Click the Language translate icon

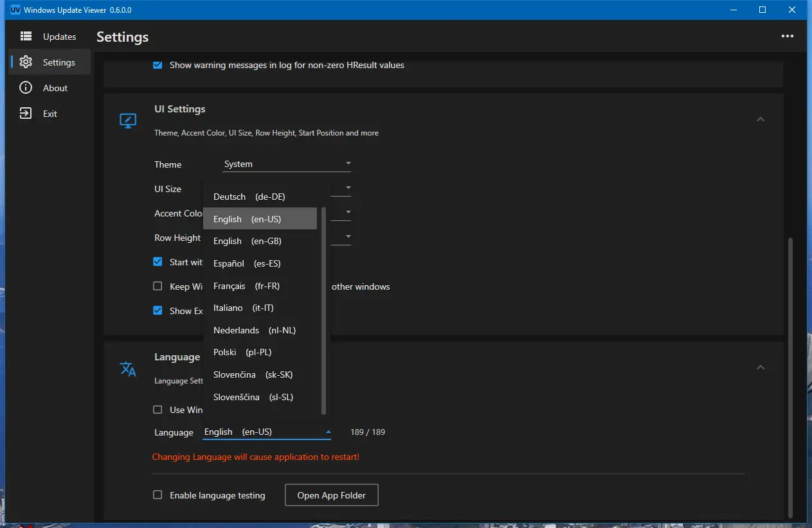[128, 369]
